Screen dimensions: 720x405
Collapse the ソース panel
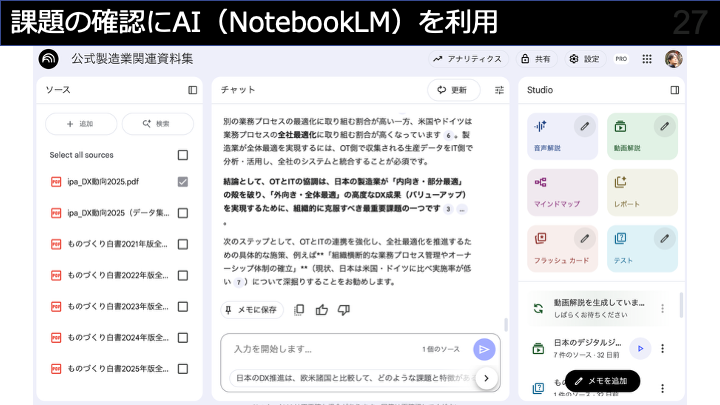pyautogui.click(x=192, y=90)
